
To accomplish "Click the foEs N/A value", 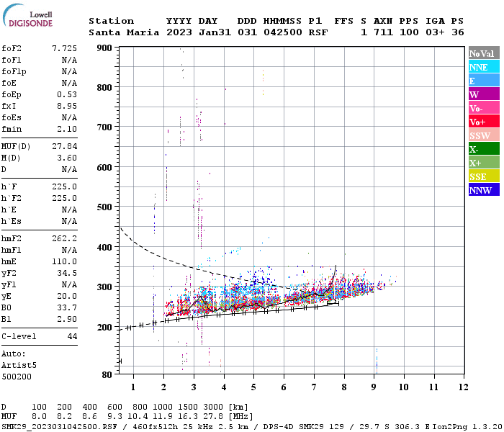I will click(x=69, y=117).
